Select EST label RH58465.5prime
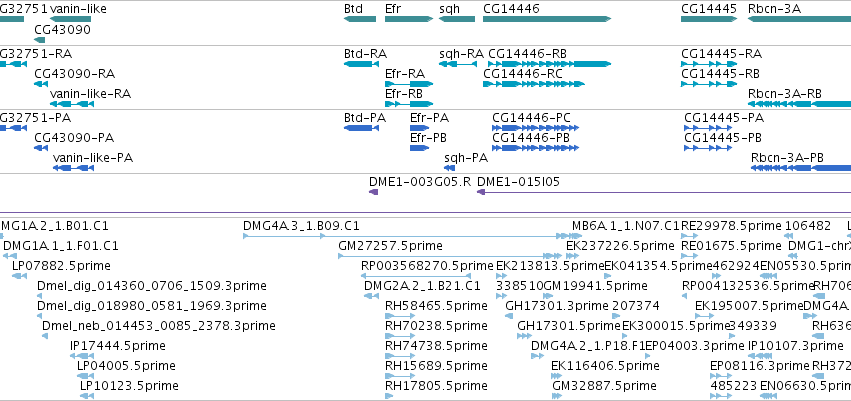This screenshot has height=401, width=851. click(x=436, y=305)
